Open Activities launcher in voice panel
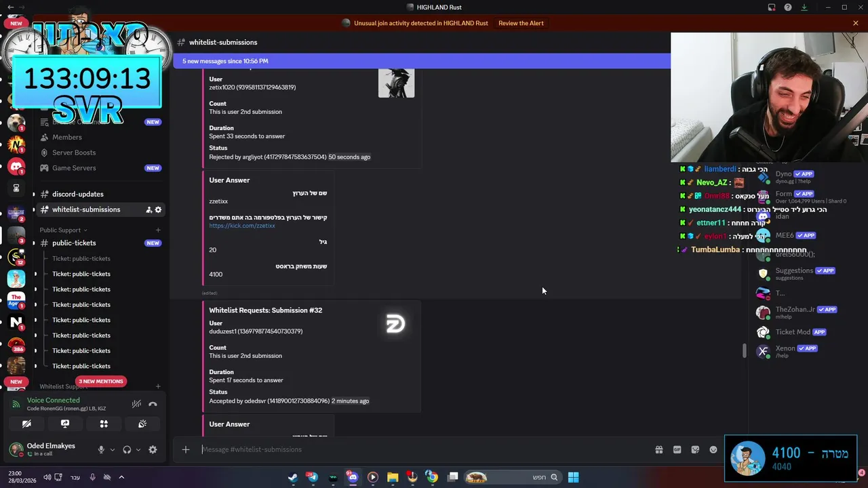Image resolution: width=868 pixels, height=488 pixels. (x=104, y=424)
